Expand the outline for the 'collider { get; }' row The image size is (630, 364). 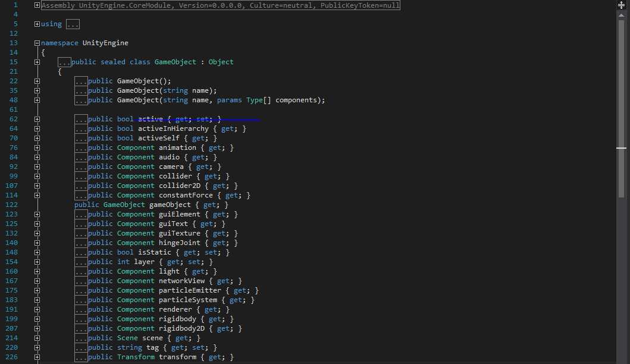click(37, 177)
